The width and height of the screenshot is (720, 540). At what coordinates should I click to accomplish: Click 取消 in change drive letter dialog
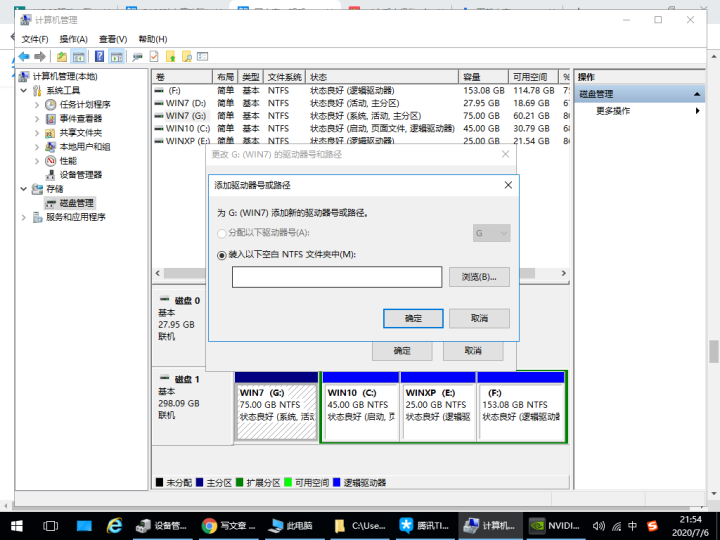[473, 351]
